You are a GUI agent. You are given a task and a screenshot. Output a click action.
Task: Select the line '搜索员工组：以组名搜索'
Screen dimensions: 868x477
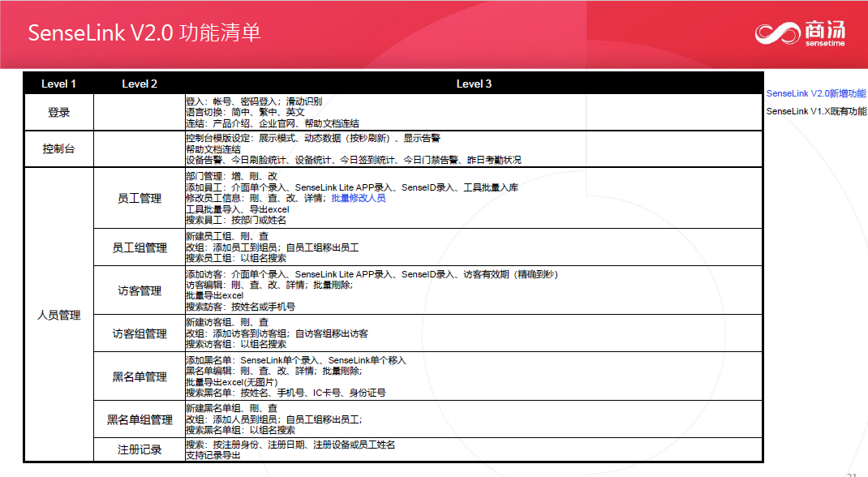click(236, 258)
